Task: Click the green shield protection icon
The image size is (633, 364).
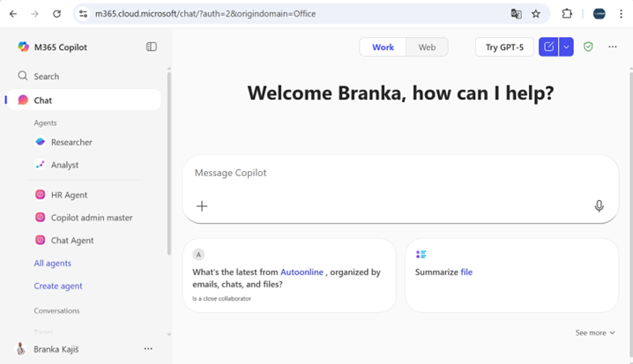Action: [x=588, y=47]
